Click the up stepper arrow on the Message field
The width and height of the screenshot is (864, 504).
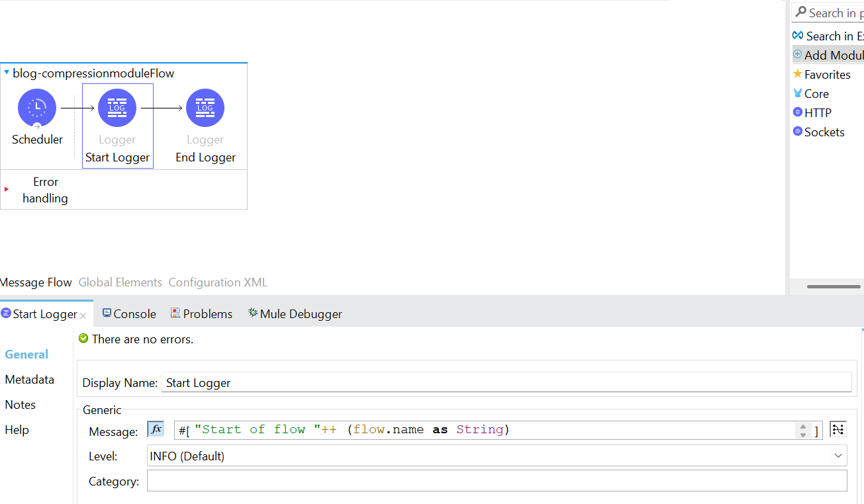[x=803, y=426]
